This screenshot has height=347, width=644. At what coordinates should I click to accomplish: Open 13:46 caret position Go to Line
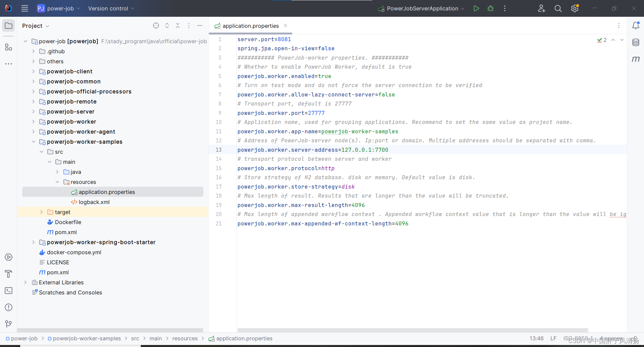[536, 338]
